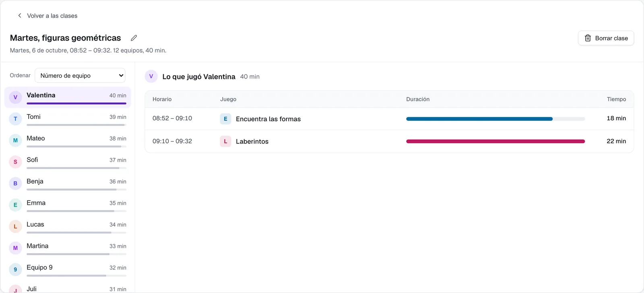Screen dimensions: 644x293
Task: Click Sofi's S avatar icon
Action: click(15, 162)
